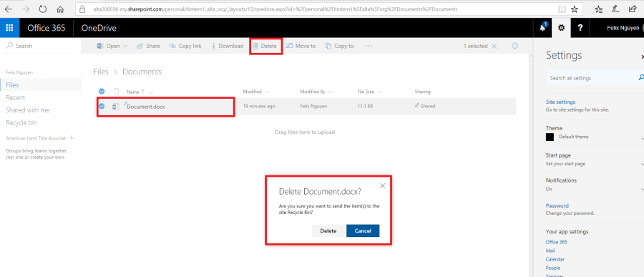This screenshot has width=644, height=277.
Task: Open Felix Nguyen account menu in header
Action: (x=623, y=28)
